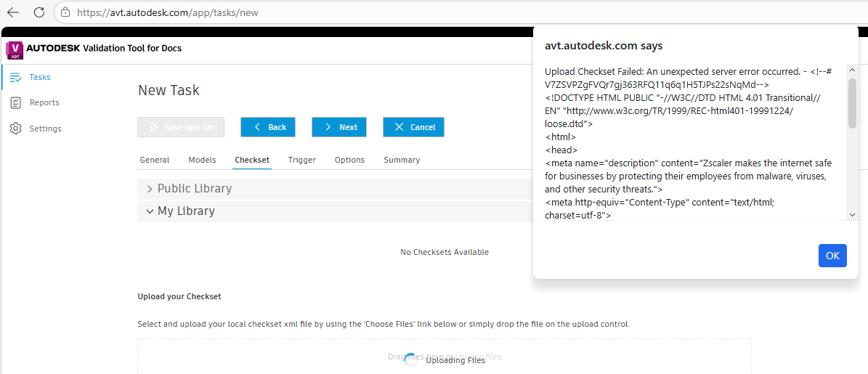Click the 'Upload your Checkset' label
Viewport: 868px width, 374px height.
(x=179, y=296)
